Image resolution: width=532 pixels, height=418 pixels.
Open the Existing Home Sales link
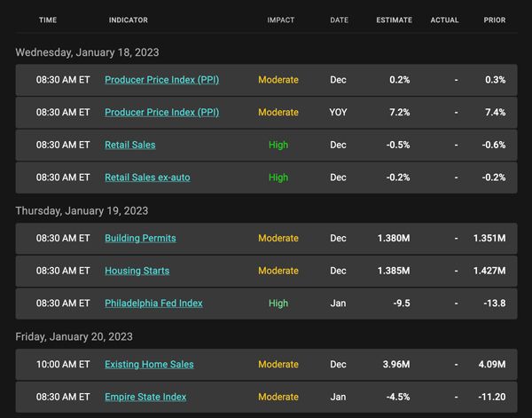point(149,365)
